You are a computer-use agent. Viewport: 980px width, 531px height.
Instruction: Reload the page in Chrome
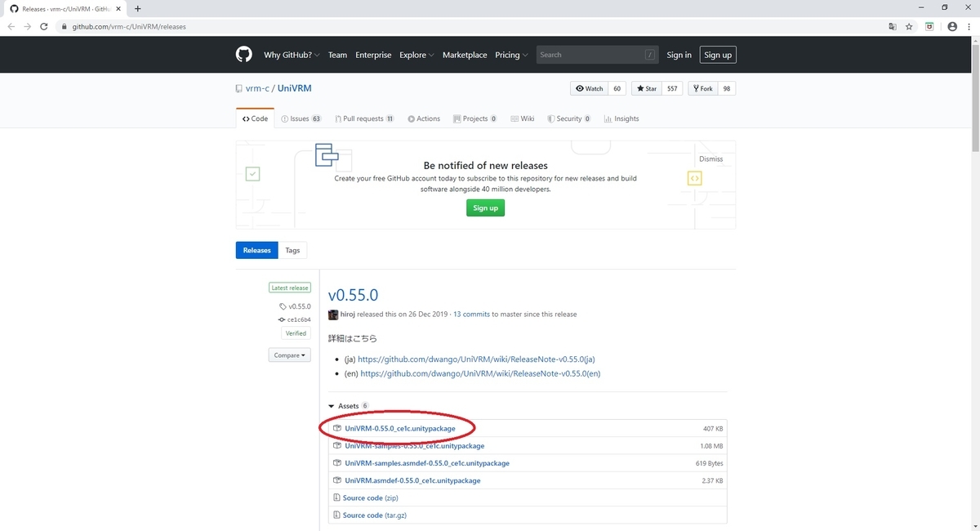pyautogui.click(x=44, y=26)
